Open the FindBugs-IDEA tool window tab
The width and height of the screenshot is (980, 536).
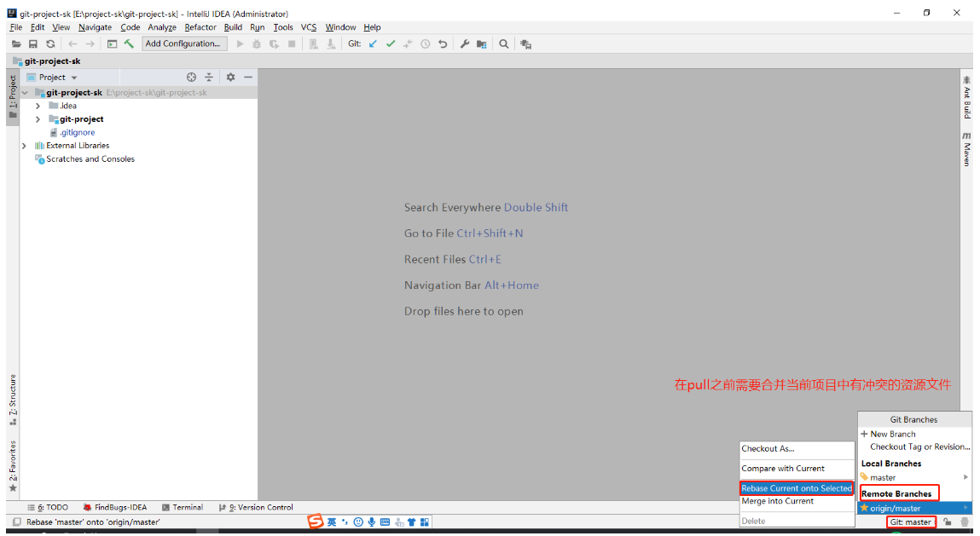click(115, 507)
